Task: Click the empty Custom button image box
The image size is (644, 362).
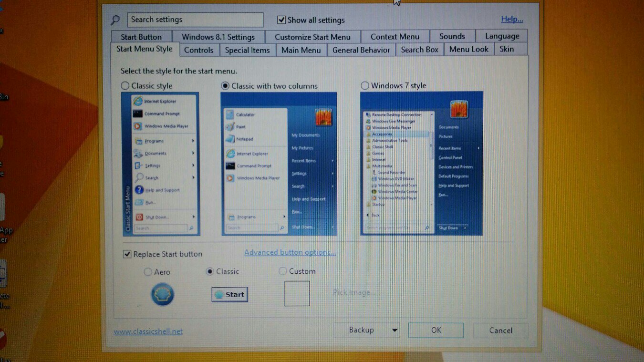Action: (297, 293)
